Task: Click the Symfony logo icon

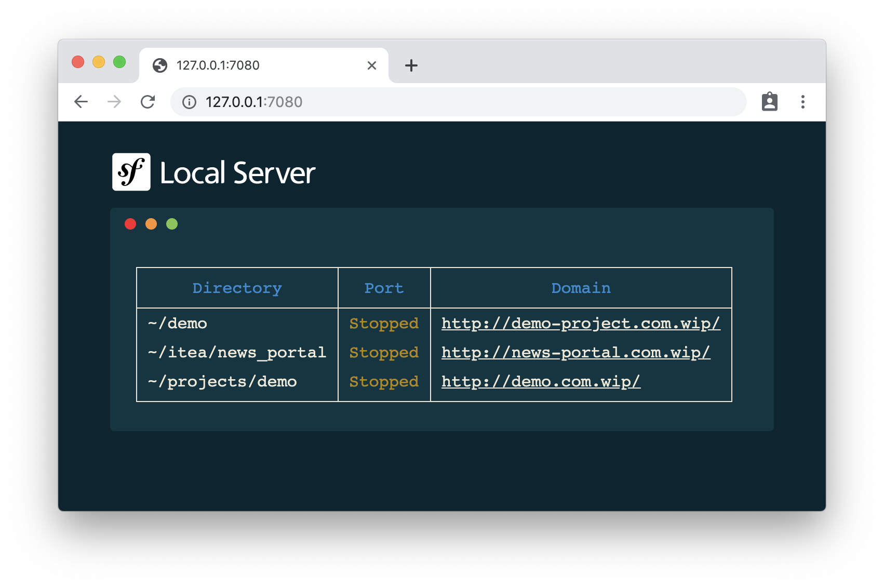Action: coord(131,172)
